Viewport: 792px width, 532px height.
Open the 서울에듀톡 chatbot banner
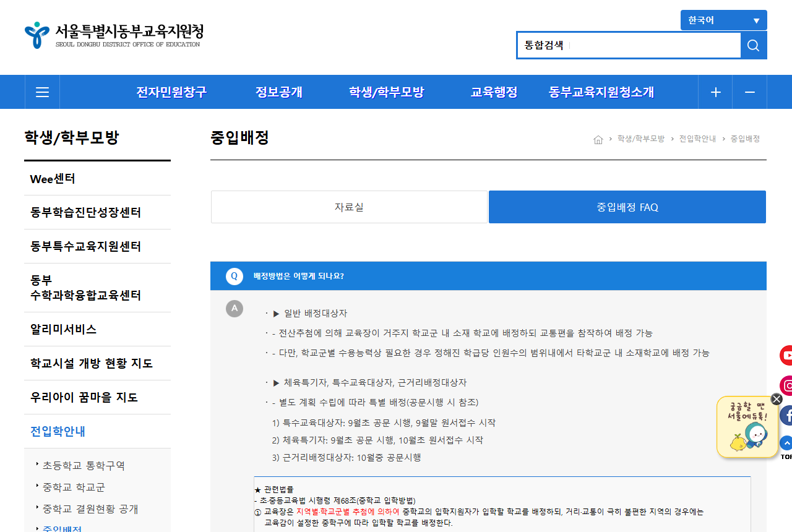747,427
